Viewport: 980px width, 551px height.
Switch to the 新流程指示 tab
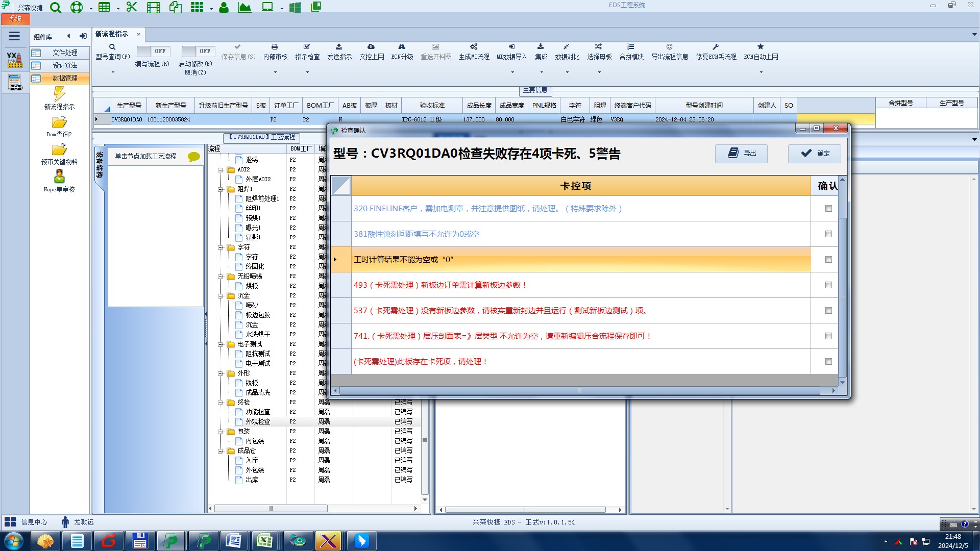coord(112,34)
